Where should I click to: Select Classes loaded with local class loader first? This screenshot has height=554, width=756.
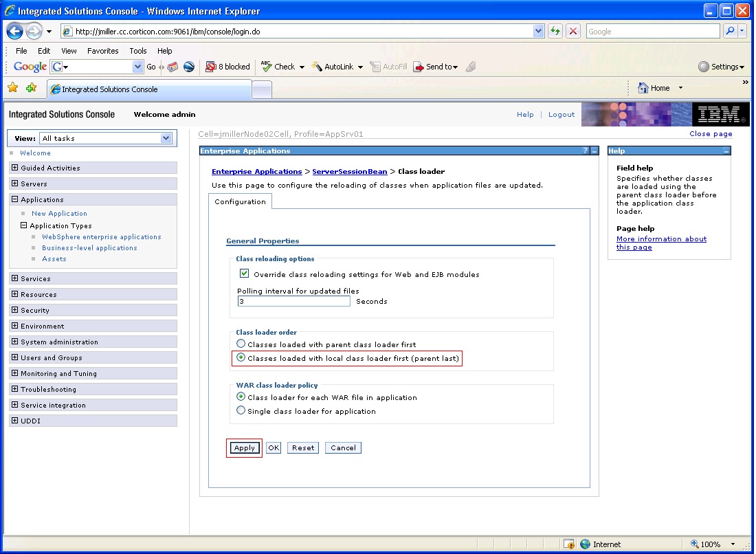coord(241,357)
